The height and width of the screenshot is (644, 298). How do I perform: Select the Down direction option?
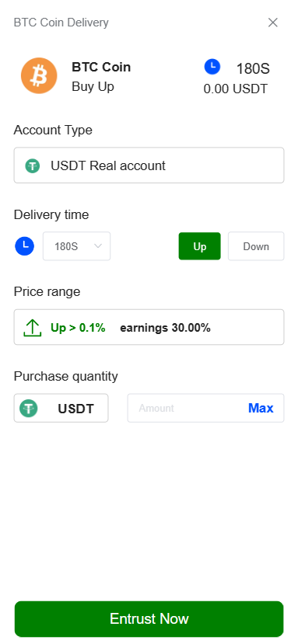[256, 246]
